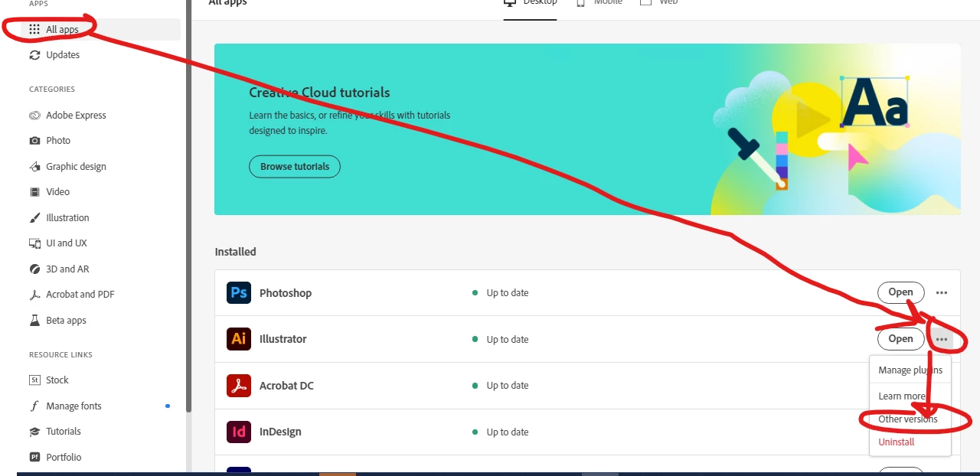The height and width of the screenshot is (476, 980).
Task: Select Acrobat DC app name
Action: 286,386
